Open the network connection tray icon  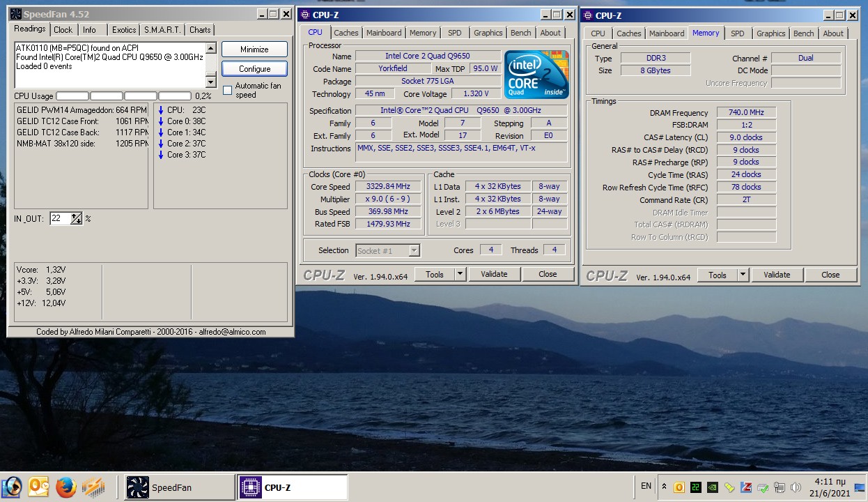coord(779,487)
